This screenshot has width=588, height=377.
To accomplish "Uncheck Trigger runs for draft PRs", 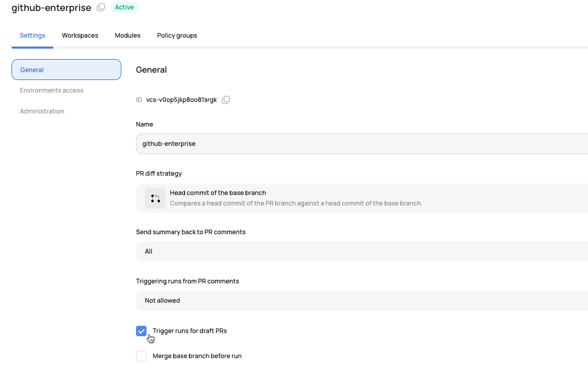I will coord(141,331).
